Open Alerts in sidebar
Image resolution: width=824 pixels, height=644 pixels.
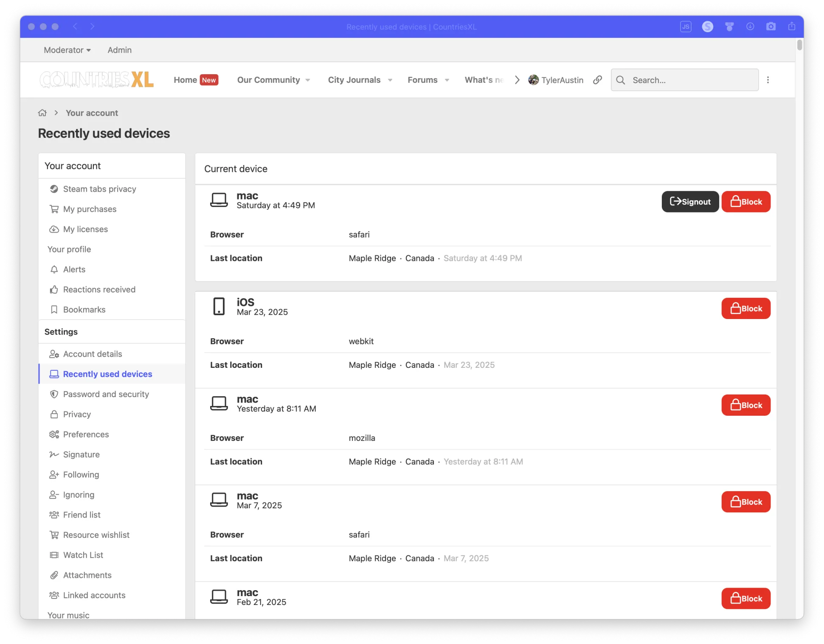coord(112,269)
